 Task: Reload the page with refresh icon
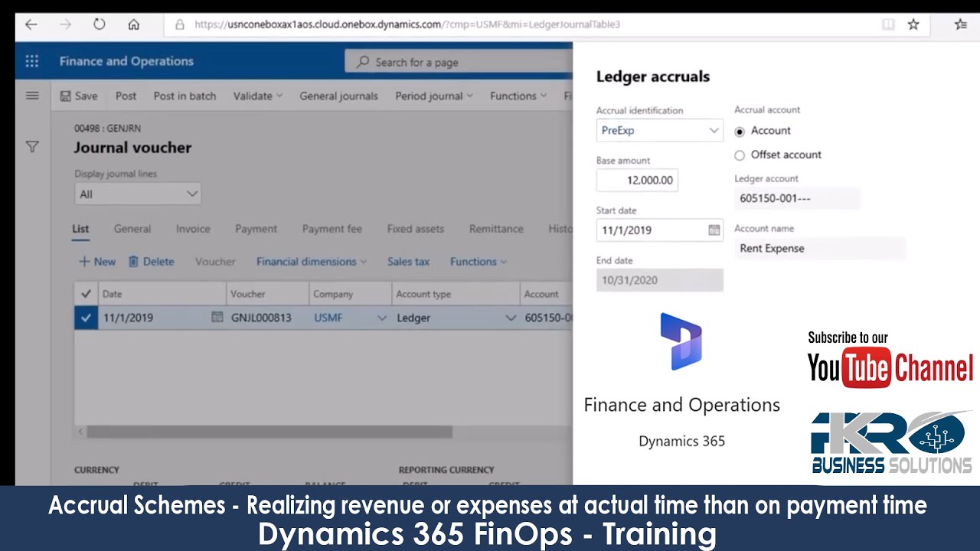pos(99,24)
